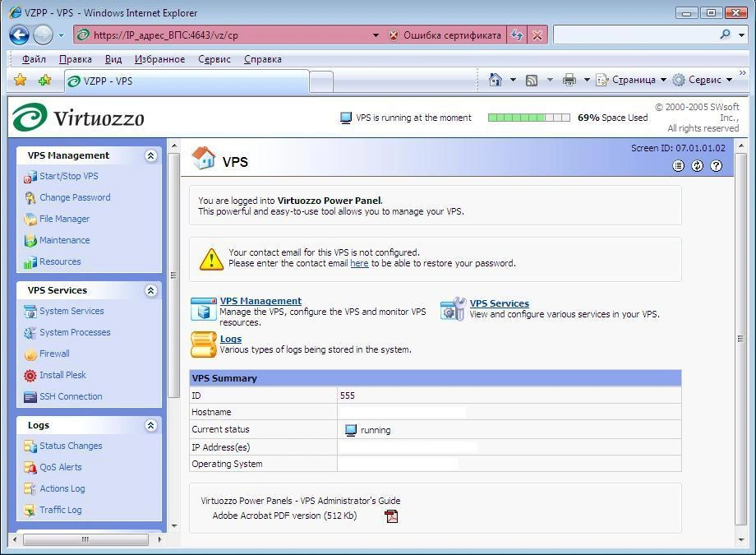Click the Virtuozzo logo
The image size is (756, 555).
point(78,118)
